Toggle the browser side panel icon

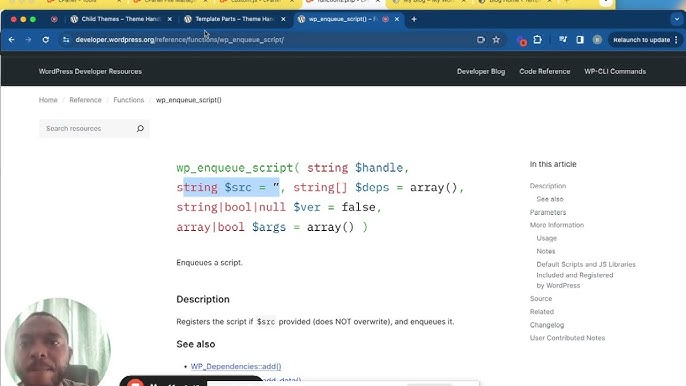[580, 40]
